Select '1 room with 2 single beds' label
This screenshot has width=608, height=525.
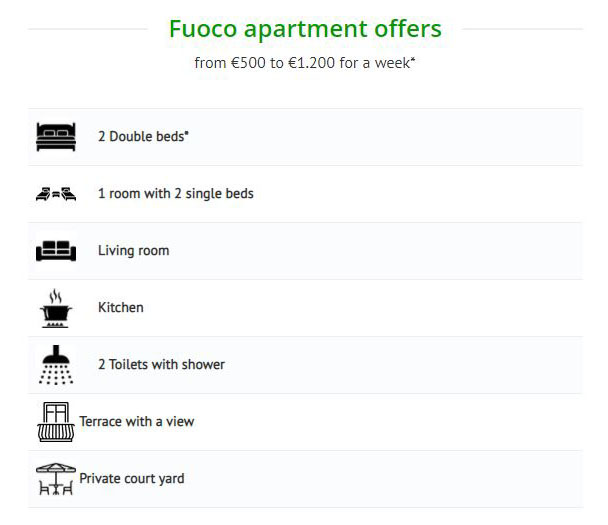(176, 193)
